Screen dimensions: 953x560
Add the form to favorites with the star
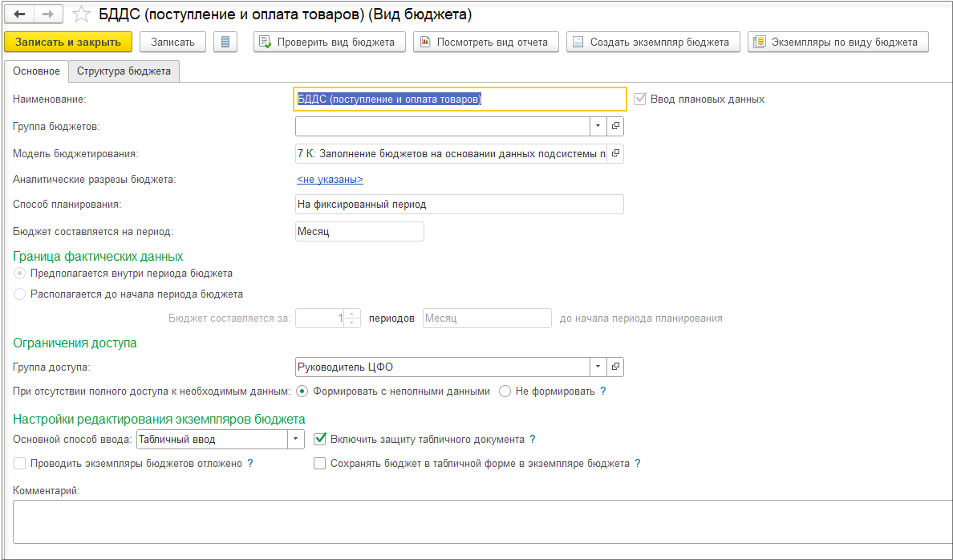coord(80,14)
